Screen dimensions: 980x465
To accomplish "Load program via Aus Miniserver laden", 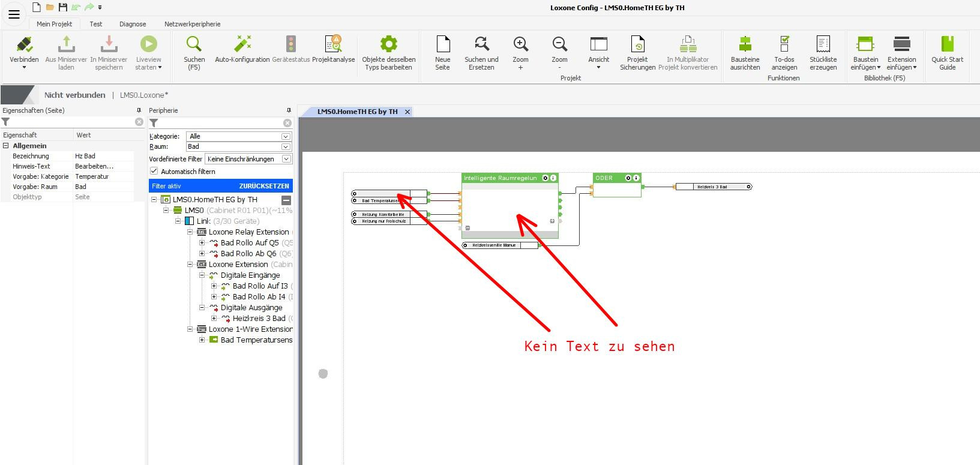I will coord(66,53).
